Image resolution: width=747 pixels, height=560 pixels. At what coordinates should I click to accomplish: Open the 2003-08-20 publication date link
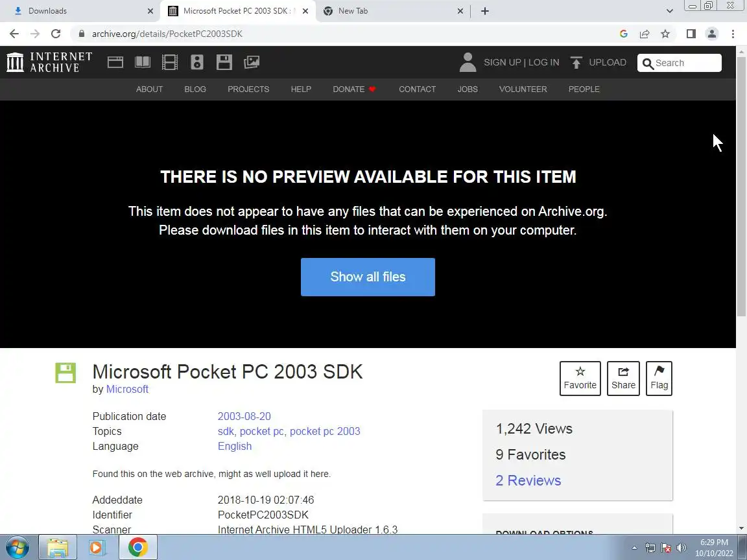(x=244, y=416)
